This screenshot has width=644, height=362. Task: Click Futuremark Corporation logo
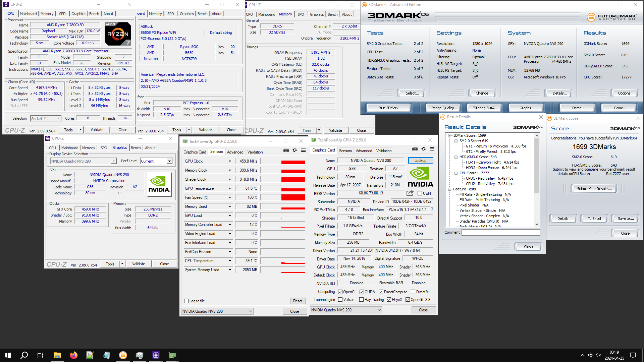coord(612,17)
